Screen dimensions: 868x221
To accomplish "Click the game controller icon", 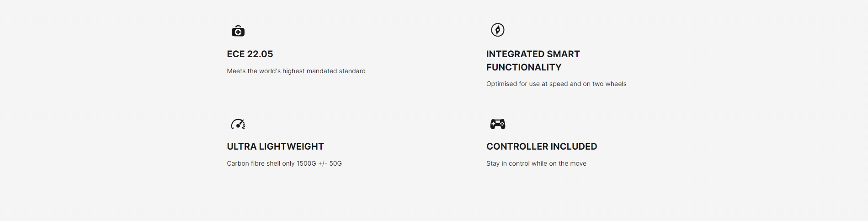I will (x=497, y=124).
